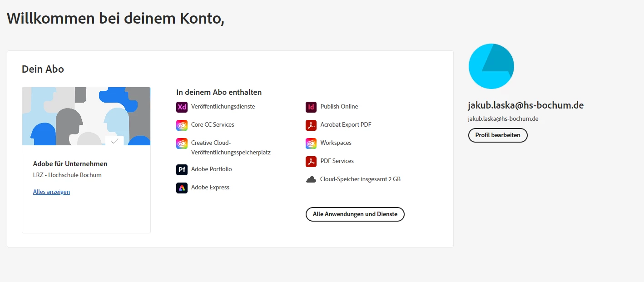Click the Acrobat Export PDF label

pyautogui.click(x=346, y=125)
